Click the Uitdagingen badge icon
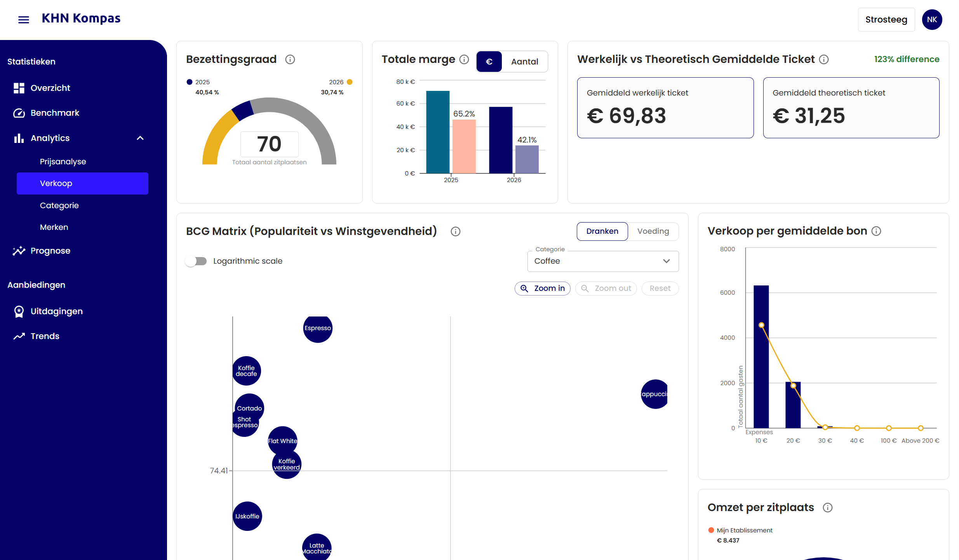This screenshot has height=560, width=959. 19,311
